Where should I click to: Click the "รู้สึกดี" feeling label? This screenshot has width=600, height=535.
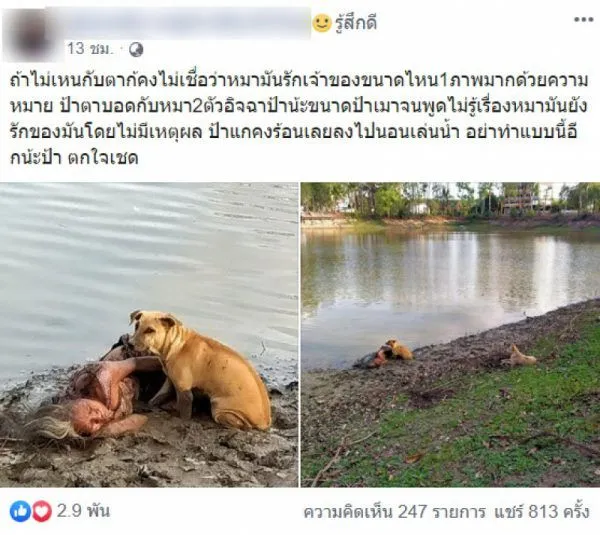click(356, 23)
